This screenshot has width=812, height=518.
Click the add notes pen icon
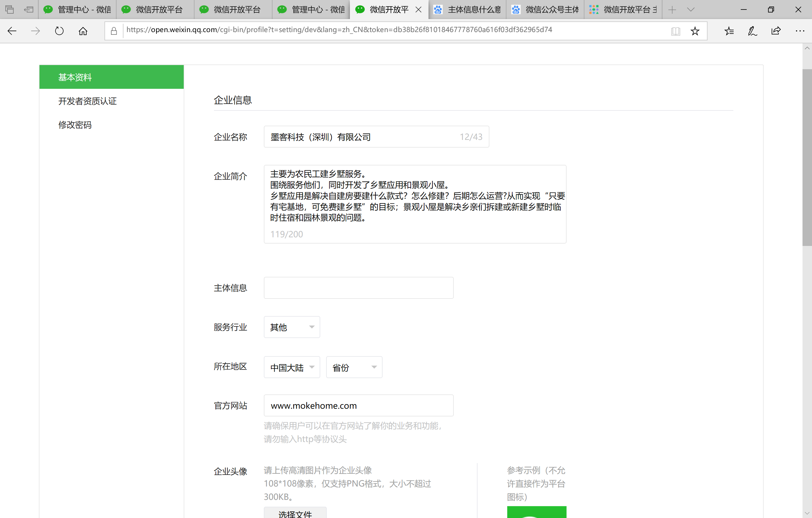752,31
